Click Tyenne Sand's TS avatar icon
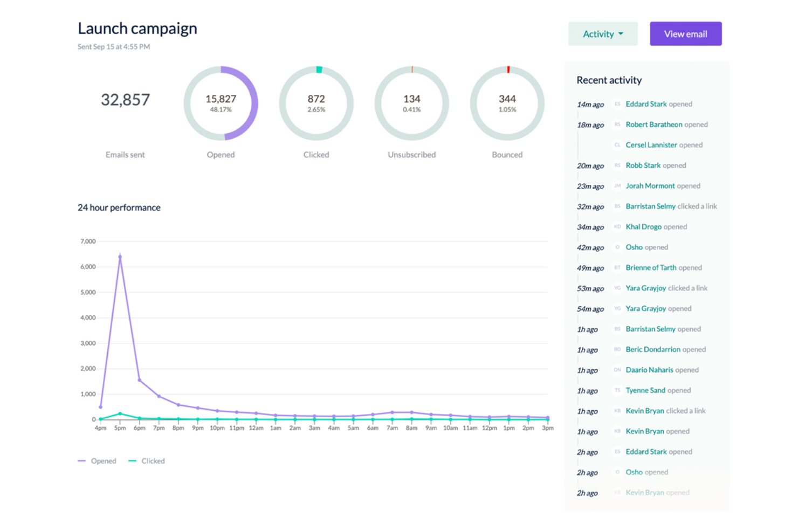The width and height of the screenshot is (798, 532). pyautogui.click(x=617, y=390)
